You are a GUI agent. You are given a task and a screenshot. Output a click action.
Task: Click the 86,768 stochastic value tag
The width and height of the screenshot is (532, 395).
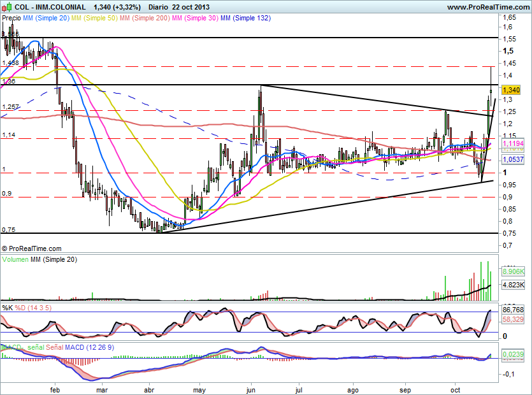[513, 308]
